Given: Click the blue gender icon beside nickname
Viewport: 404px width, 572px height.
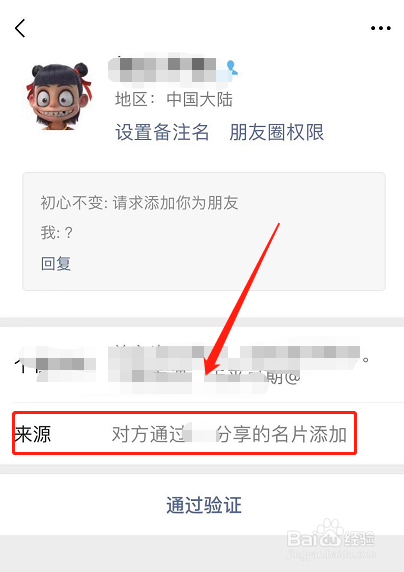Looking at the screenshot, I should [x=231, y=68].
